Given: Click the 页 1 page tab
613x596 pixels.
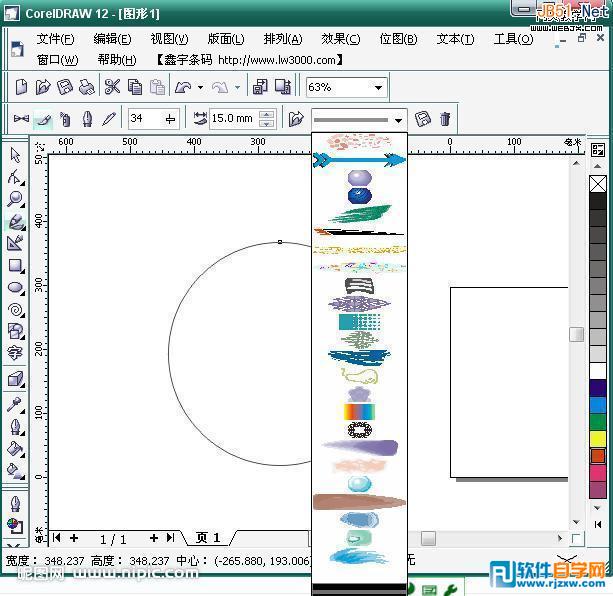Looking at the screenshot, I should click(208, 538).
